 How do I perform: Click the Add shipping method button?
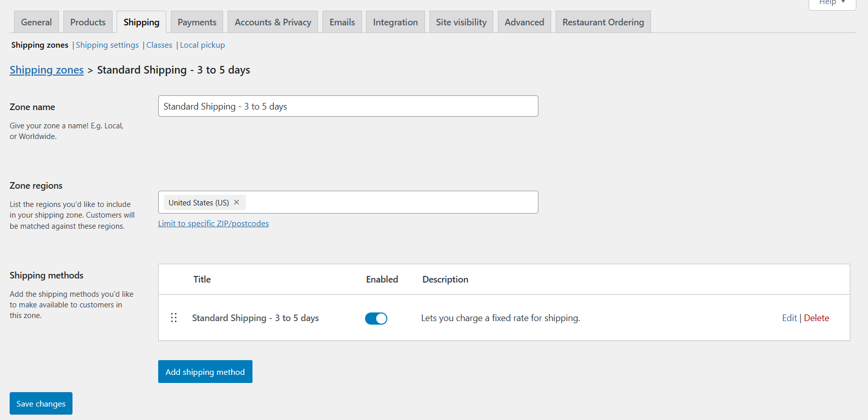click(205, 372)
